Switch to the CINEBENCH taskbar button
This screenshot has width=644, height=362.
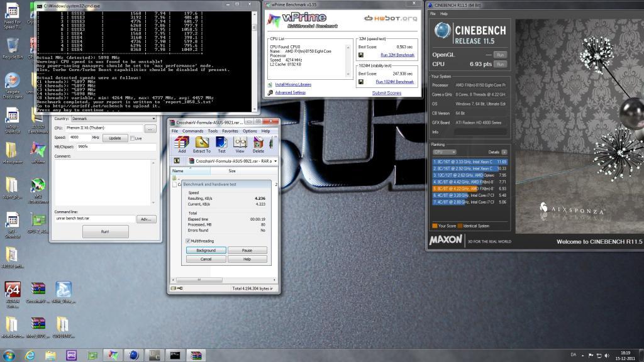coord(133,355)
